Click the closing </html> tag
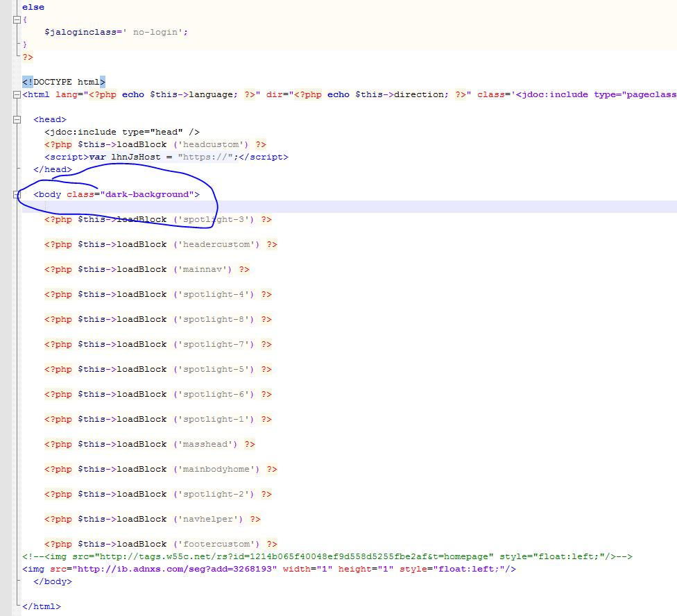 42,606
